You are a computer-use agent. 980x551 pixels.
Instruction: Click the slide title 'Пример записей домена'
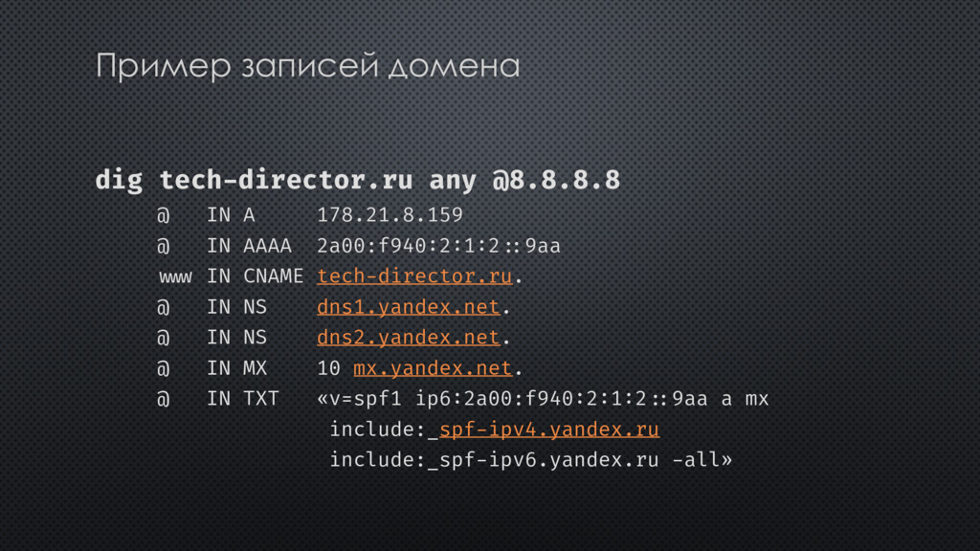(307, 66)
